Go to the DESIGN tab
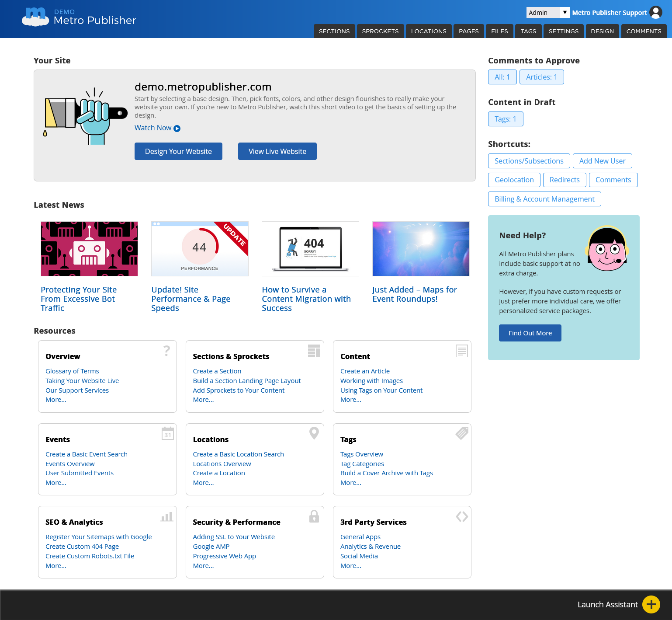672x620 pixels. [x=603, y=31]
